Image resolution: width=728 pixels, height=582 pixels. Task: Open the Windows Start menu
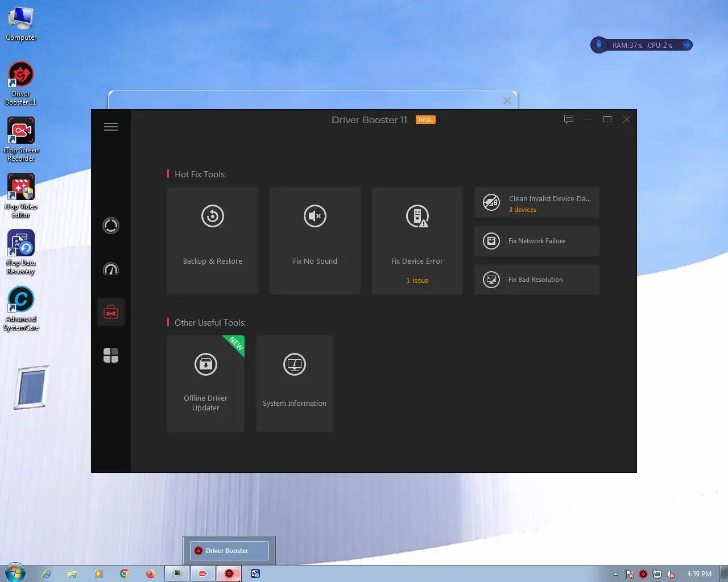click(x=15, y=573)
